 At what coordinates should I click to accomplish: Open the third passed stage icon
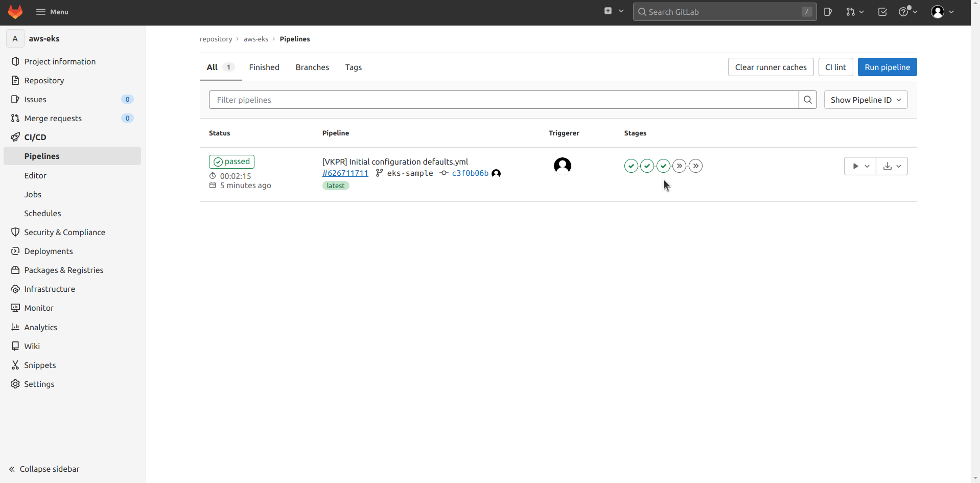tap(663, 166)
